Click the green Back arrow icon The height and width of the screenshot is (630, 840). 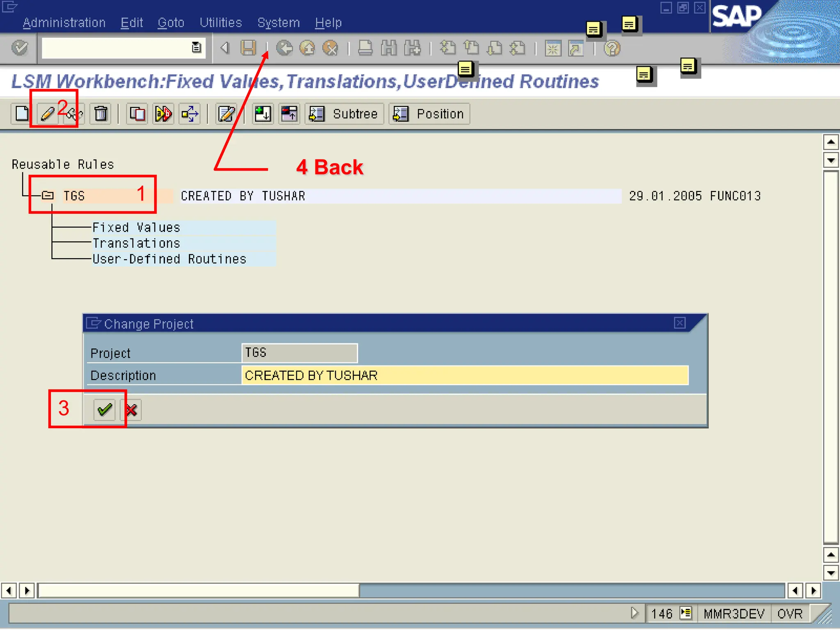pyautogui.click(x=284, y=48)
